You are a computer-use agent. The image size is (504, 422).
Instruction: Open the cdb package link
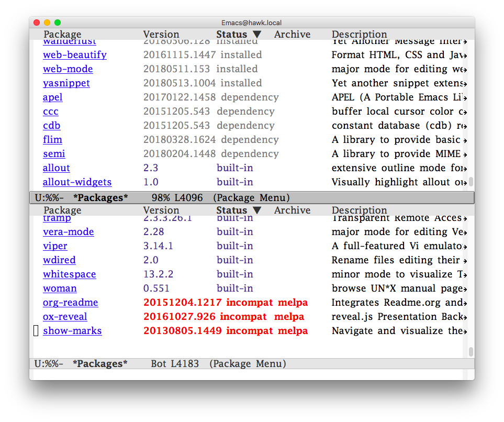(x=51, y=126)
